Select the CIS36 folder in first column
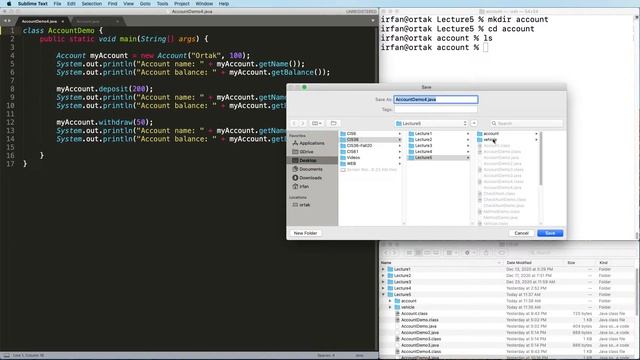The image size is (640, 360). coord(371,140)
